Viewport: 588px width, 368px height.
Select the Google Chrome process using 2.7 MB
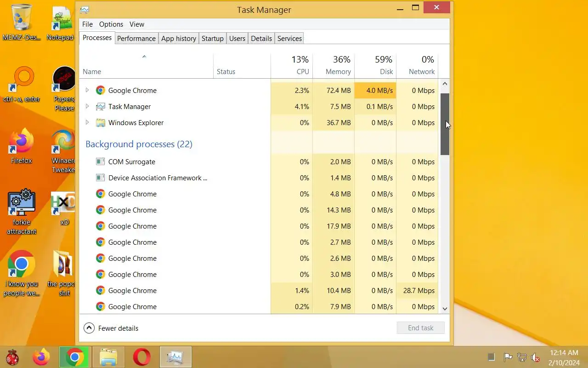[259, 242]
